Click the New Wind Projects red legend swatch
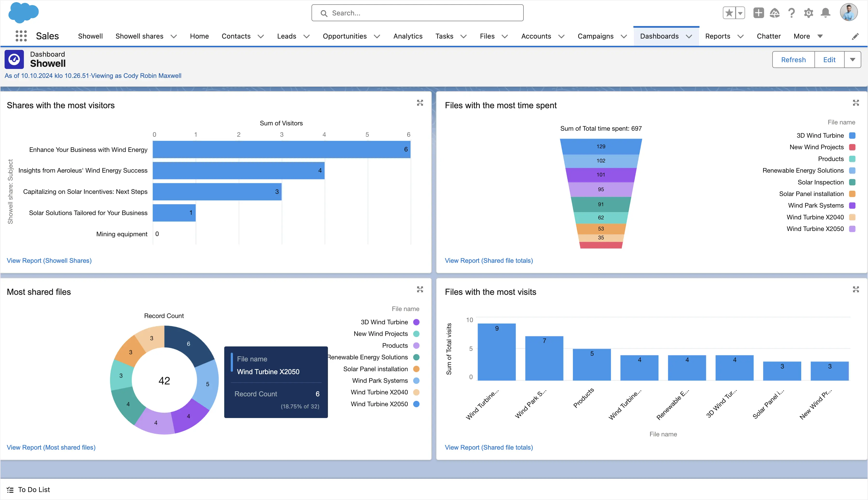The height and width of the screenshot is (500, 868). coord(852,147)
